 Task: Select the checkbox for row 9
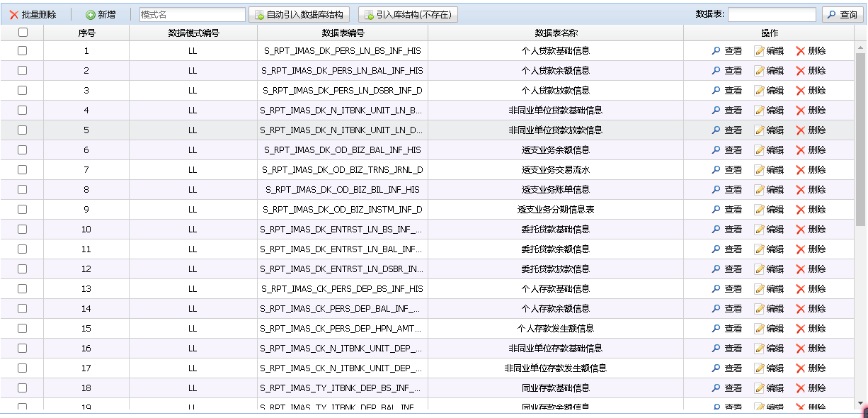(23, 210)
